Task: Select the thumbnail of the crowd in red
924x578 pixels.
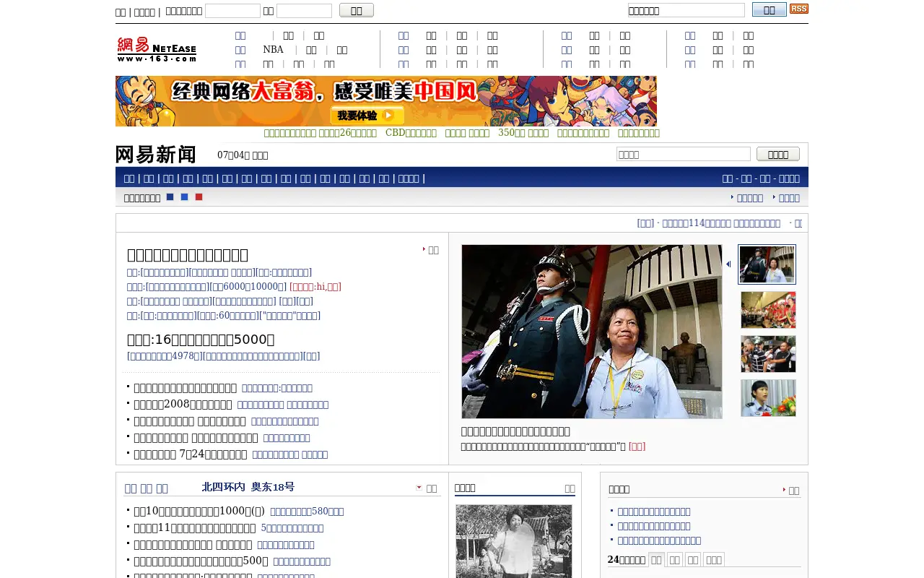Action: click(768, 310)
